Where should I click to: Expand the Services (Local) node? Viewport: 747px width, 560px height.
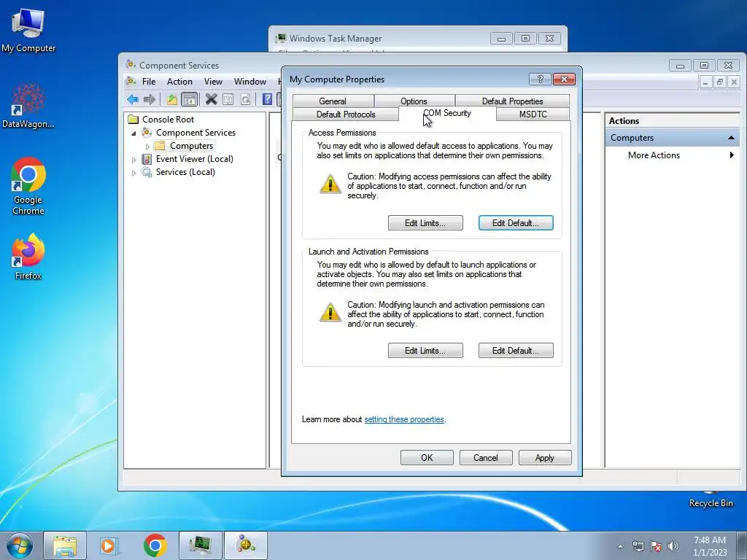tap(134, 172)
